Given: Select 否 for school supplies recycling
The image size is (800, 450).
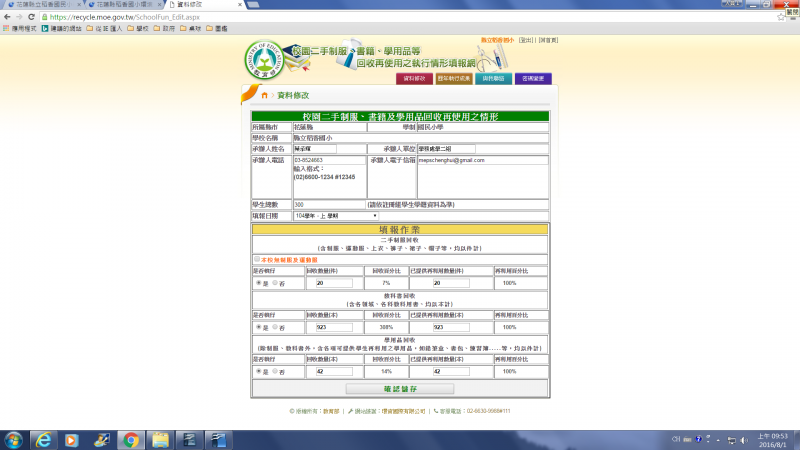Looking at the screenshot, I should [x=275, y=371].
